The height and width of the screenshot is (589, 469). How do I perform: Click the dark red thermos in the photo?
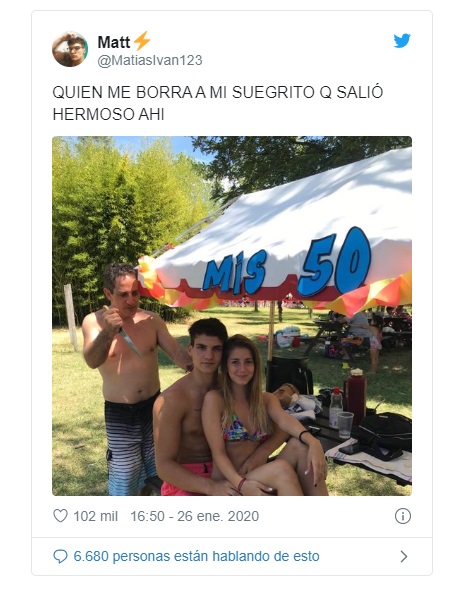tap(355, 393)
